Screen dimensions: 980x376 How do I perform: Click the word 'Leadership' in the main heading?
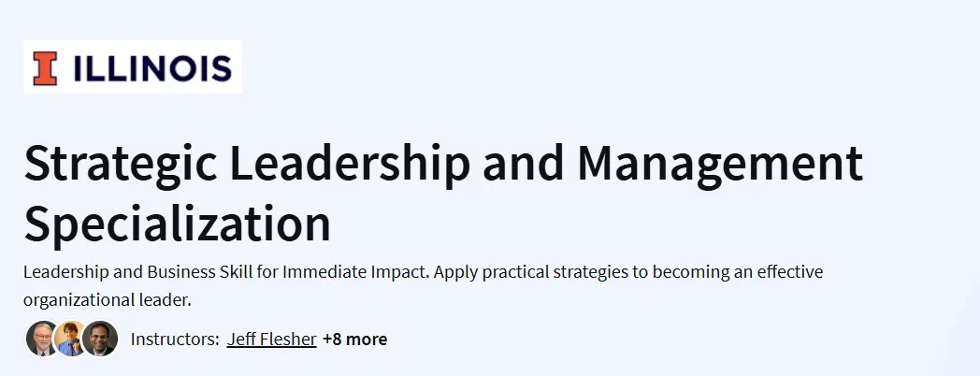point(350,162)
